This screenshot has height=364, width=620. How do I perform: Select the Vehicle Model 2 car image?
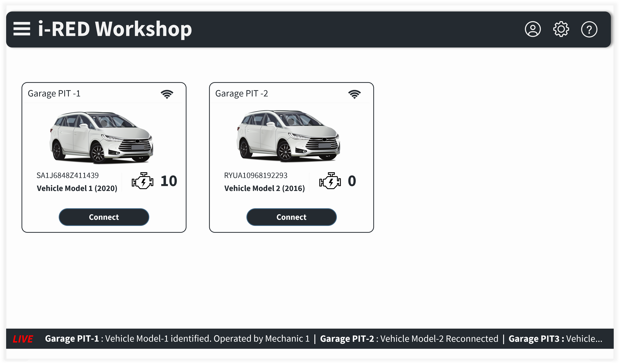click(x=288, y=136)
